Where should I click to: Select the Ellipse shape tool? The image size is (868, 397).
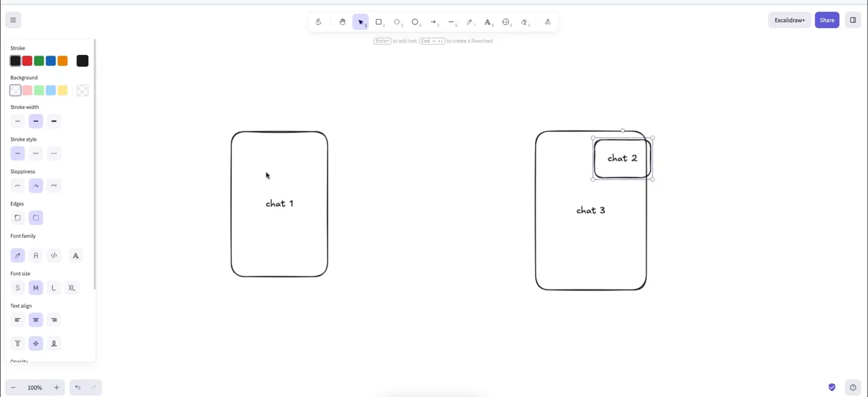pos(415,22)
